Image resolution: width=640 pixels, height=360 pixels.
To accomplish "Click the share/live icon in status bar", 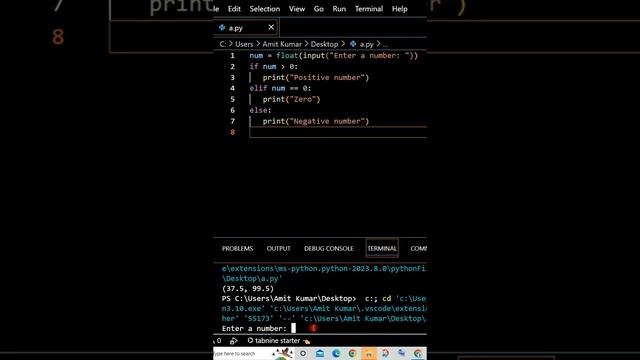I will coord(233,341).
